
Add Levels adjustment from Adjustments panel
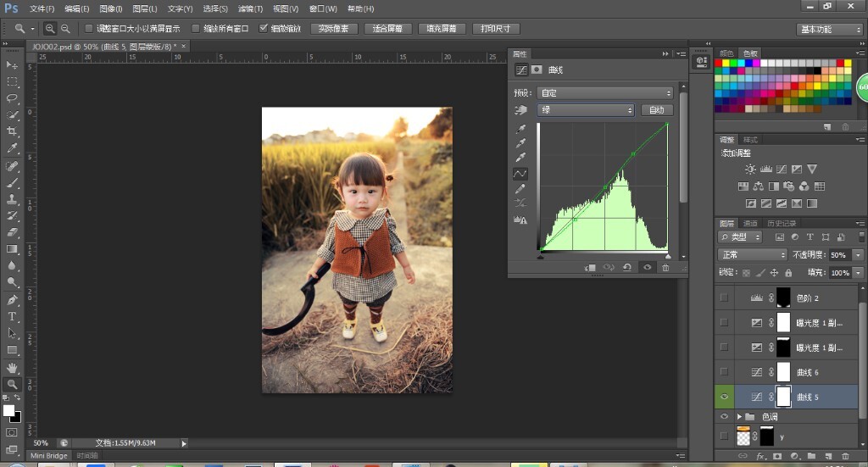point(766,170)
